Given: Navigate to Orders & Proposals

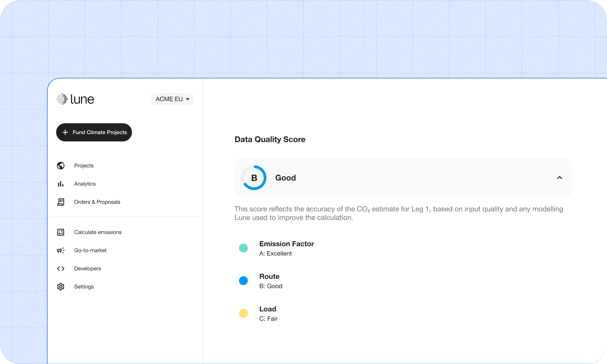Looking at the screenshot, I should point(97,202).
